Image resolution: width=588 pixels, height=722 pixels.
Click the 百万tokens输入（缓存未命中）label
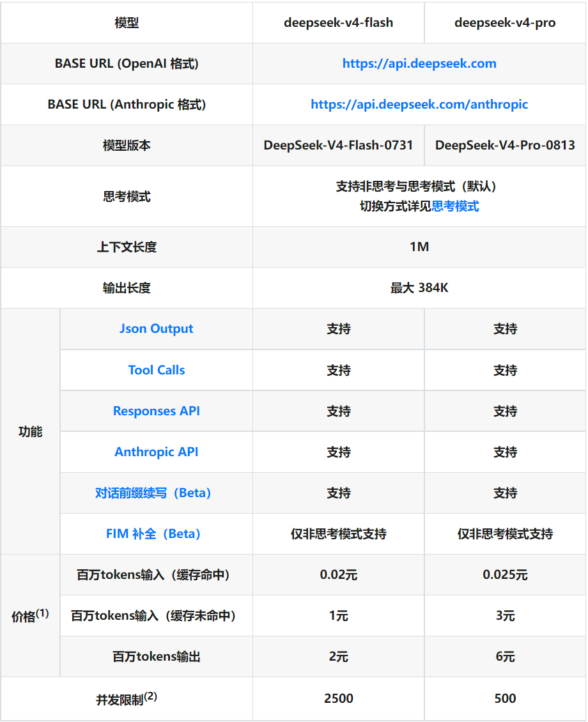point(153,616)
